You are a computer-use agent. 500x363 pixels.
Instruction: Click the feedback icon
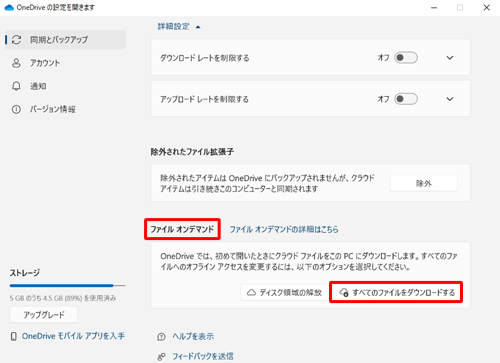(x=161, y=357)
